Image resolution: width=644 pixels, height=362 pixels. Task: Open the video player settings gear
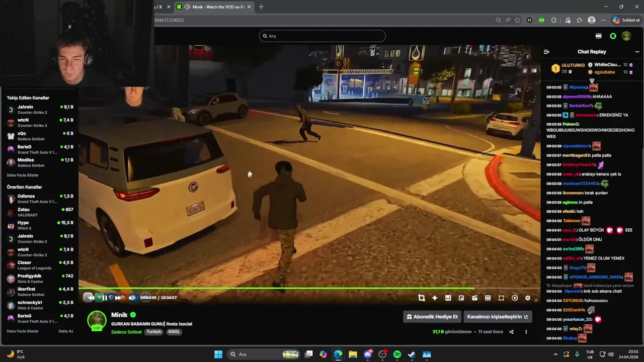[x=527, y=298]
